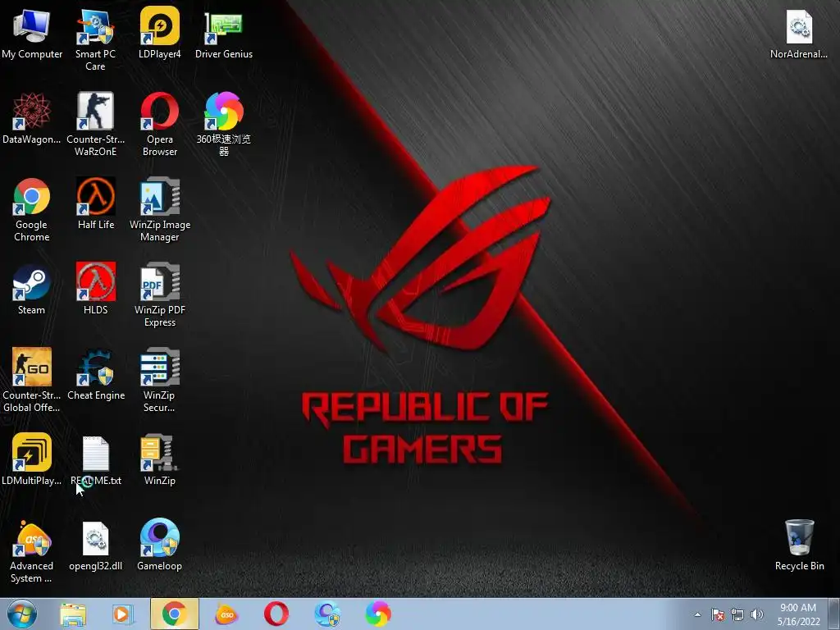Select the My Computer desktop icon

pos(32,33)
